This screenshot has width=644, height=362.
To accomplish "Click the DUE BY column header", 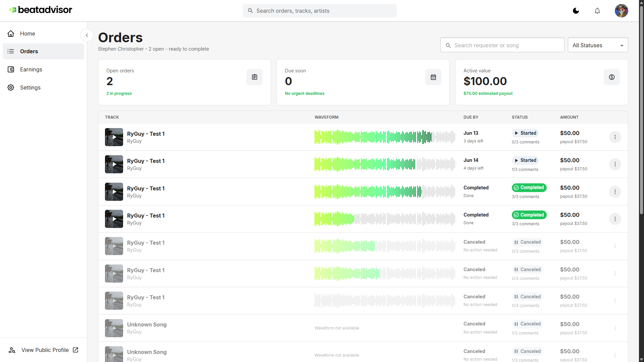I will pyautogui.click(x=471, y=117).
